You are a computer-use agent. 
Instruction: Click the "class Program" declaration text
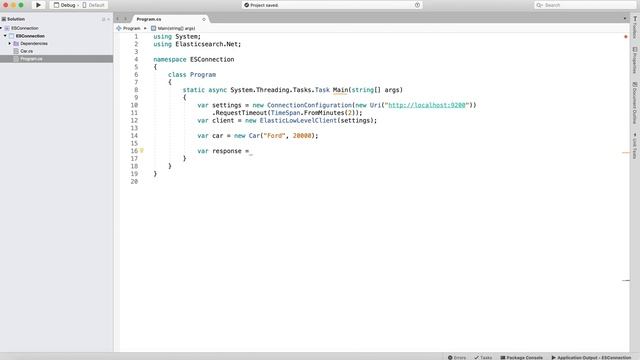192,75
